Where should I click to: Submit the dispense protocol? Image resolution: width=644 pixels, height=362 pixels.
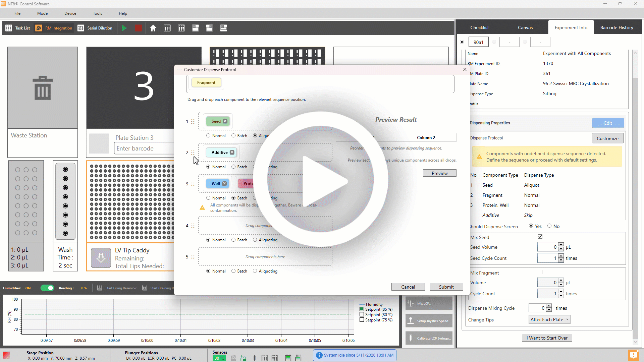[x=446, y=287]
